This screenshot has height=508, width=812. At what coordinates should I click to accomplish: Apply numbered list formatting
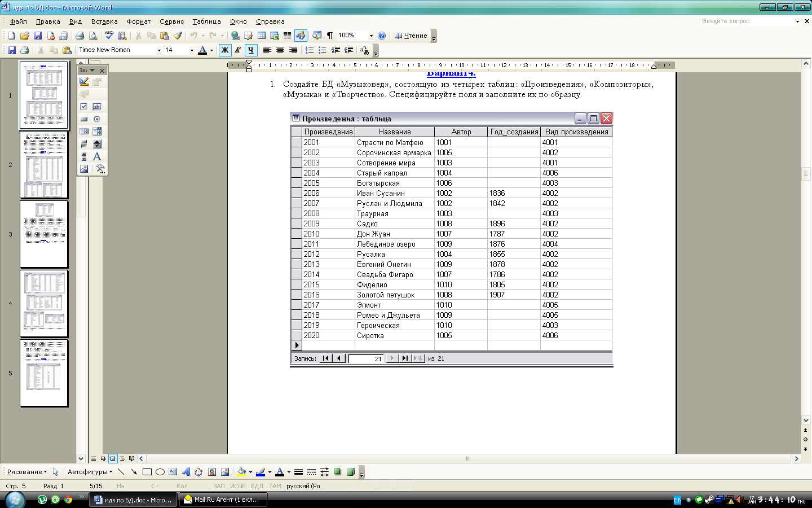(x=310, y=50)
